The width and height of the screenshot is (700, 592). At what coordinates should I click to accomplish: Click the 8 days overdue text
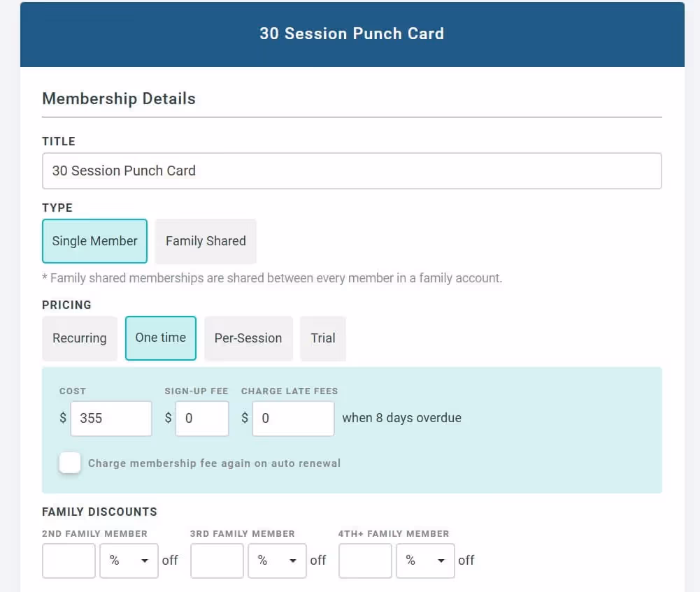click(401, 418)
